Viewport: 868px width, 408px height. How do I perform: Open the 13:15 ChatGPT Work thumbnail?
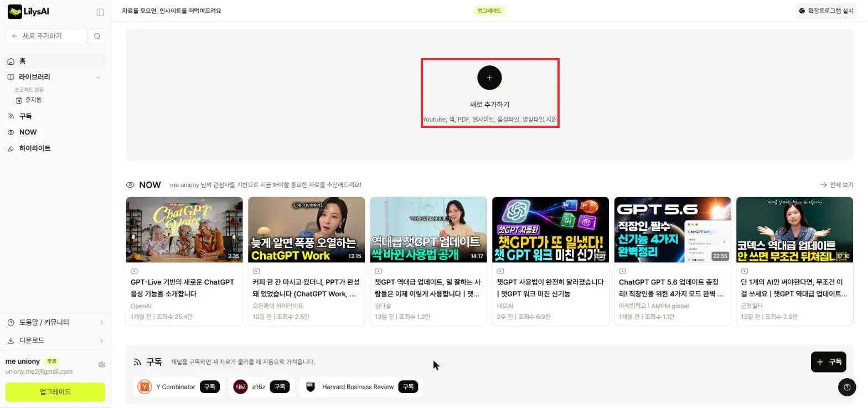pyautogui.click(x=307, y=230)
